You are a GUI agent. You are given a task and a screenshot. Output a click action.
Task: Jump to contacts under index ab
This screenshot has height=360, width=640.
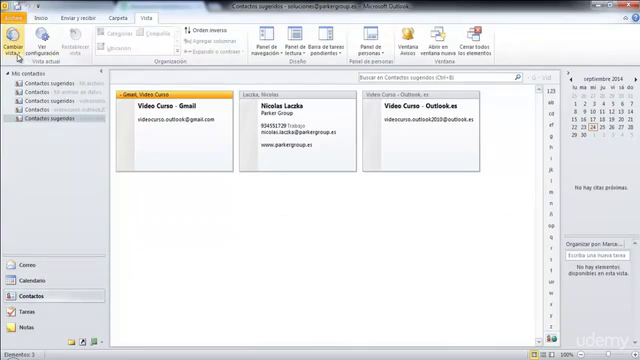click(x=551, y=102)
